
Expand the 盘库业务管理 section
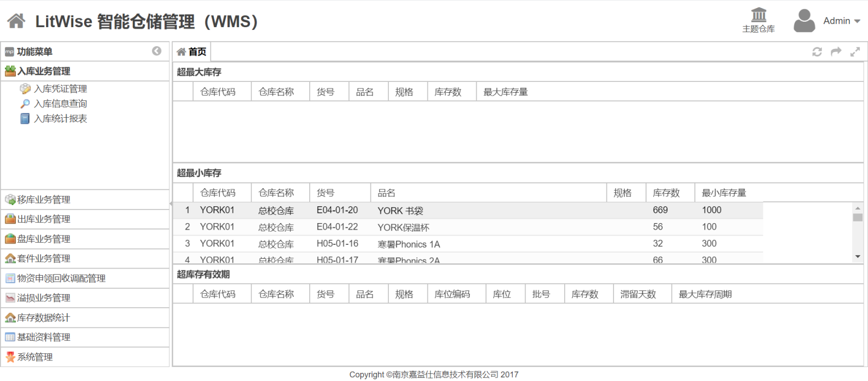click(x=85, y=239)
